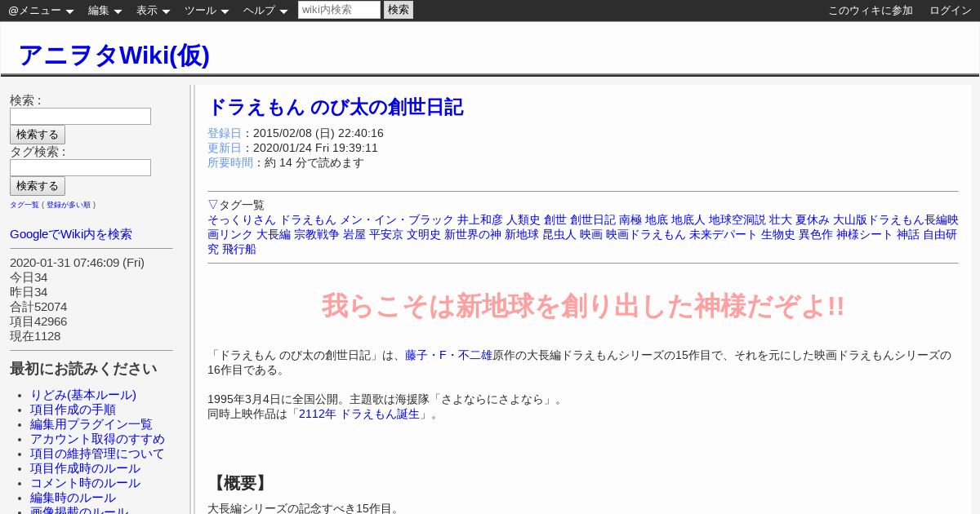This screenshot has height=514, width=980.
Task: Open the 未来デパート tag
Action: pos(724,235)
